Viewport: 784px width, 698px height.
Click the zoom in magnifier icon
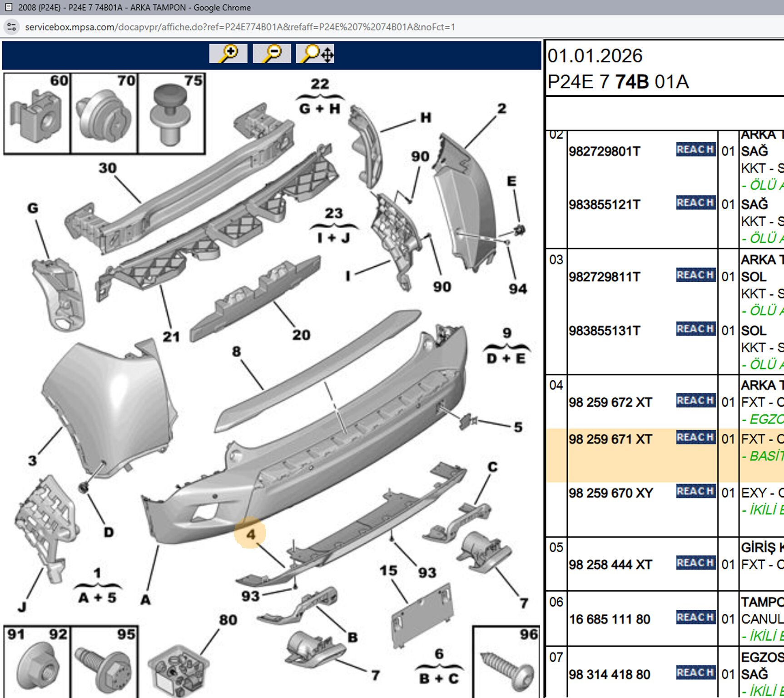pyautogui.click(x=228, y=54)
